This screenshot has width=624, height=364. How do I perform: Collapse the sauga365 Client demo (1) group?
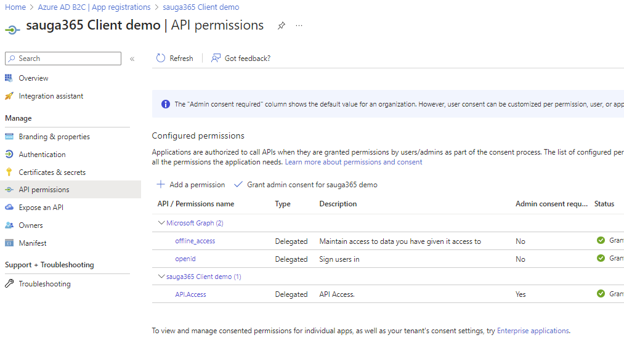161,277
